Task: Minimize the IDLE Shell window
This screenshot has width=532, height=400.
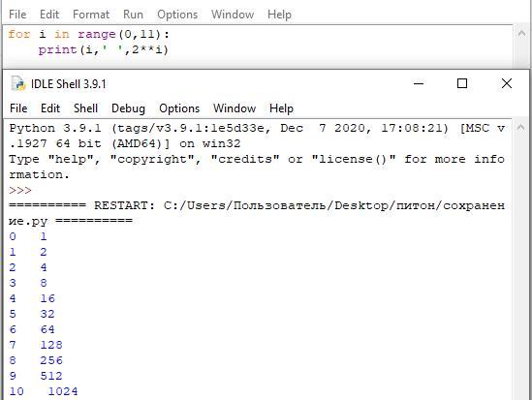Action: (x=419, y=83)
